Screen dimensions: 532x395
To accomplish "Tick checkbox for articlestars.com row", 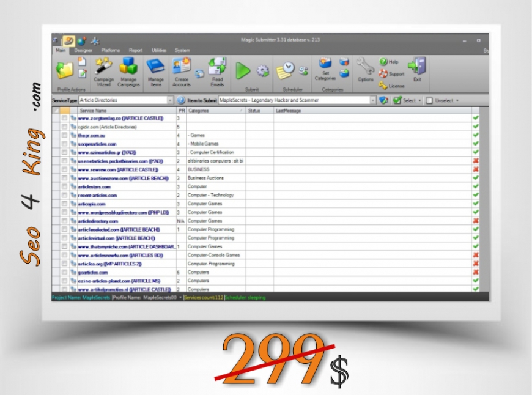I will (x=64, y=186).
